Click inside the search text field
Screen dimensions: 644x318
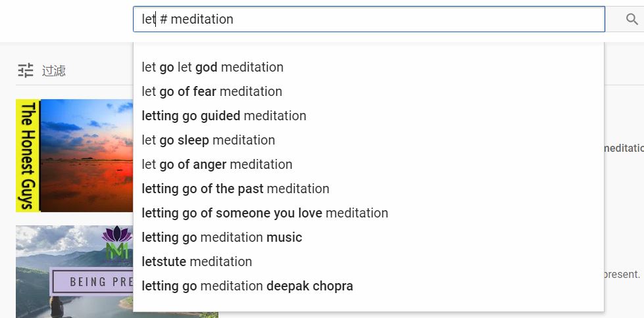click(368, 20)
